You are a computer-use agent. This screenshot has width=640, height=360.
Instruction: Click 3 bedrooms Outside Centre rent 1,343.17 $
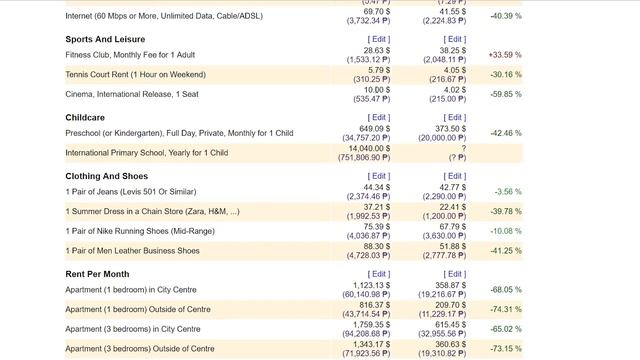(x=372, y=344)
